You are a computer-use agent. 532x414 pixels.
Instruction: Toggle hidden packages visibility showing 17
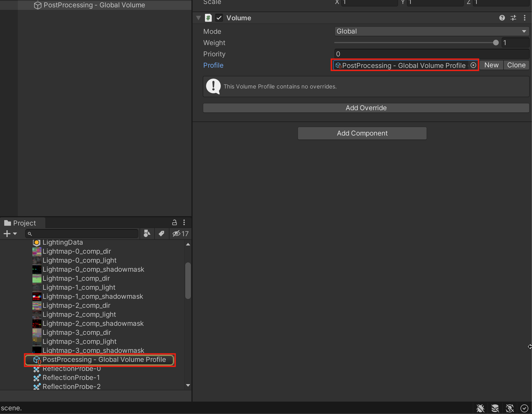[180, 234]
